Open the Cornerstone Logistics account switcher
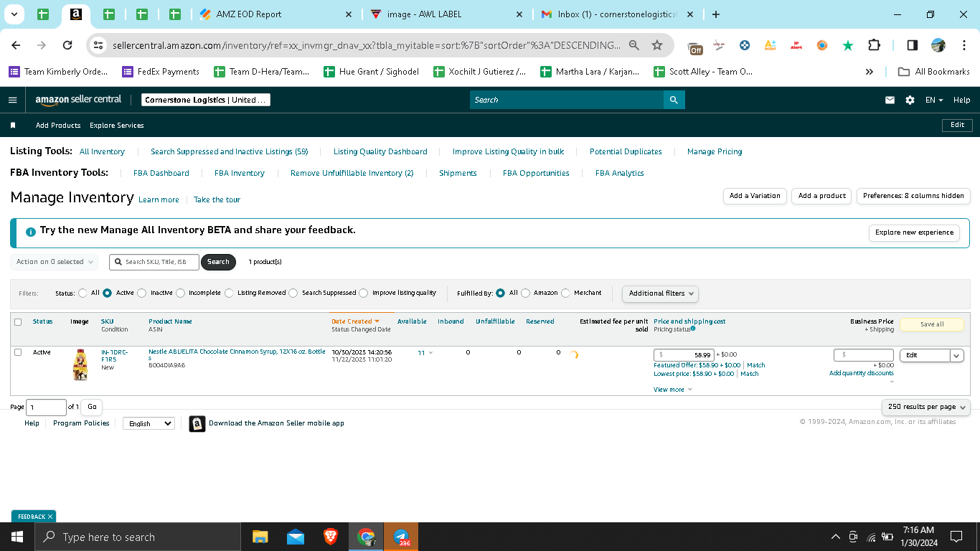 (x=206, y=100)
